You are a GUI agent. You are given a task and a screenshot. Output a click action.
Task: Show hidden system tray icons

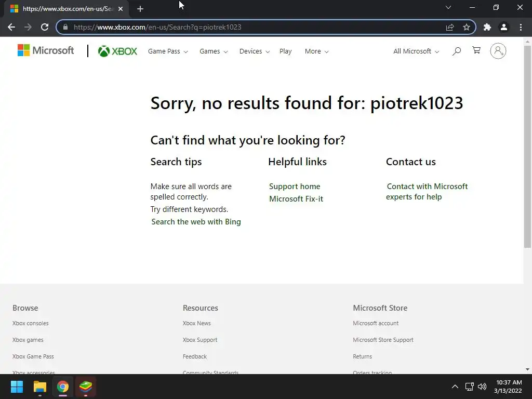(455, 387)
